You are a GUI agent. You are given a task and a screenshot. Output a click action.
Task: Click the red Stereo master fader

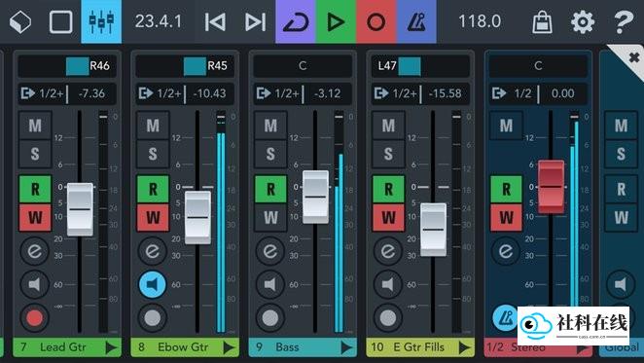(x=552, y=187)
